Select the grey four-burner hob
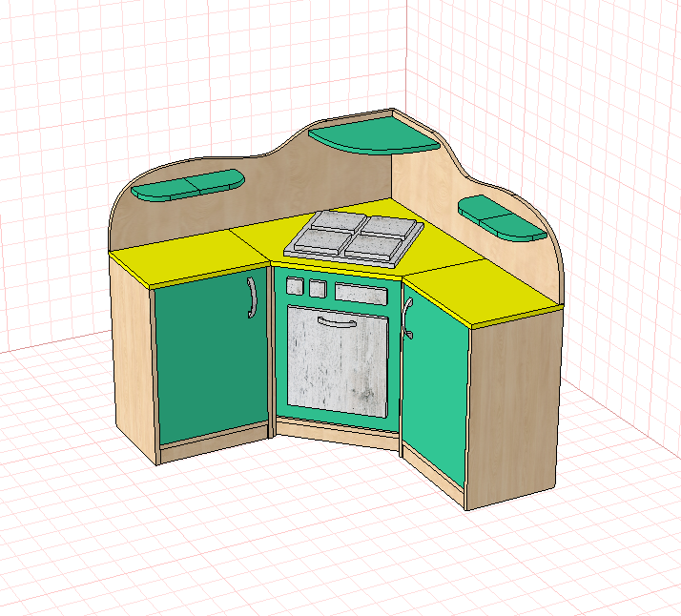The height and width of the screenshot is (616, 681). coord(354,238)
